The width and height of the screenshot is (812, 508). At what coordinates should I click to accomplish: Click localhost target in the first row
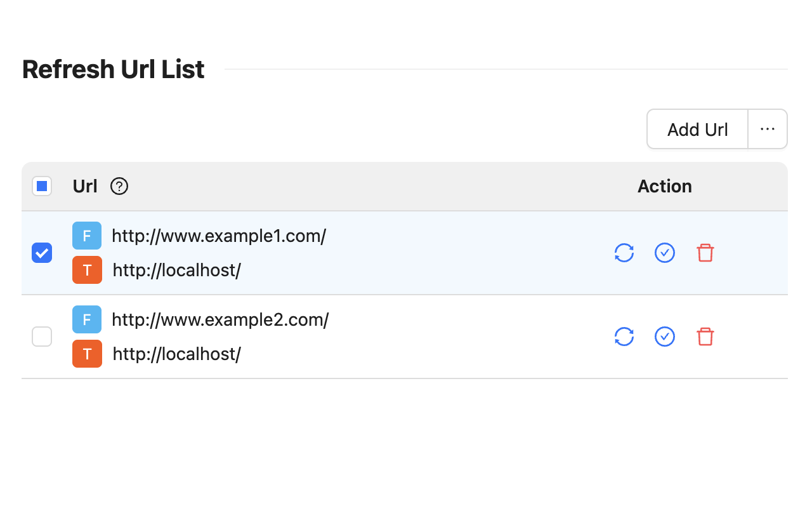(177, 271)
